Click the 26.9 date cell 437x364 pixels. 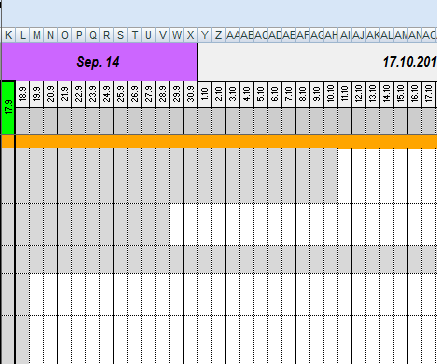coord(135,94)
